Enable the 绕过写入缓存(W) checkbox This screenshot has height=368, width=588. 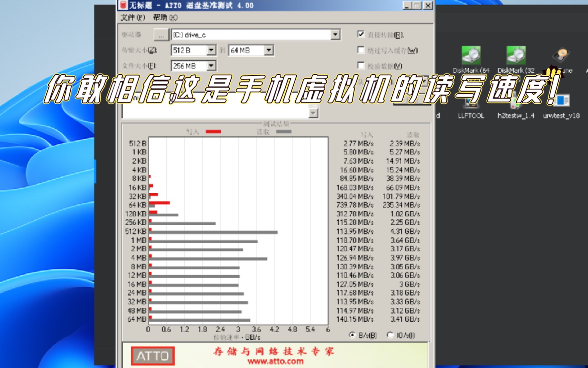pyautogui.click(x=361, y=50)
